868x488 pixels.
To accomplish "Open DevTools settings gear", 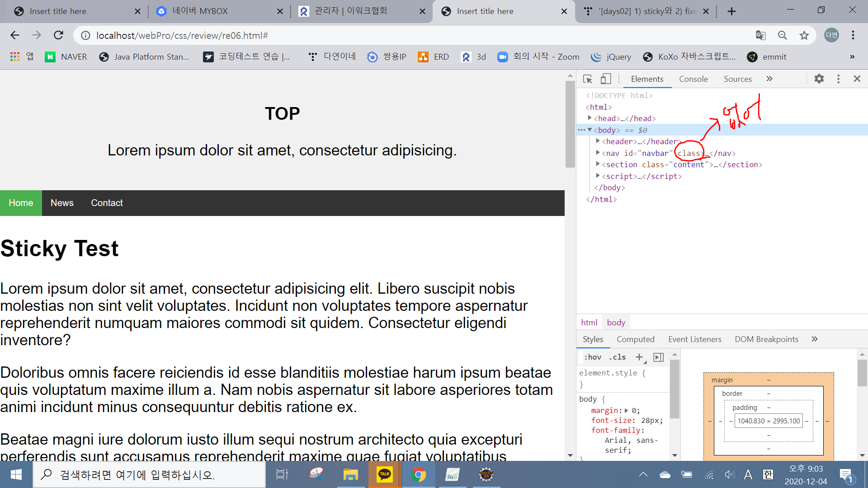I will [x=819, y=79].
